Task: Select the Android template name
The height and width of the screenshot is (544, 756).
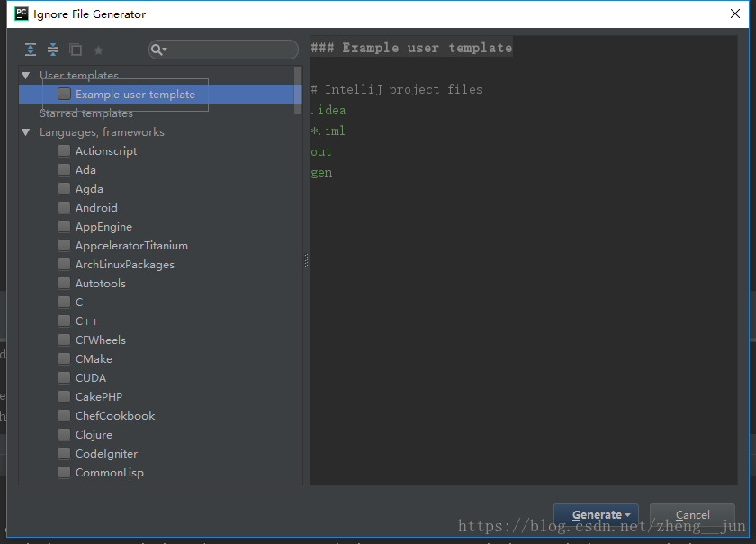Action: (x=96, y=207)
